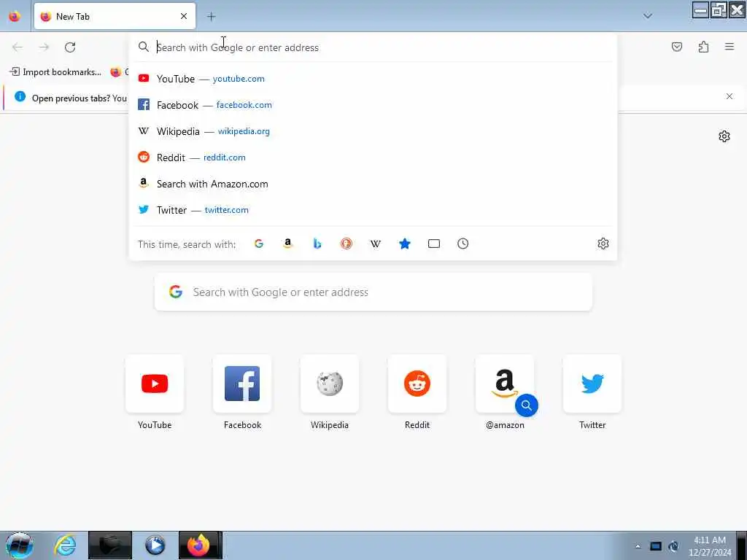The height and width of the screenshot is (560, 747).
Task: Choose the Wikipedia wikipedia.org suggestion
Action: point(373,131)
